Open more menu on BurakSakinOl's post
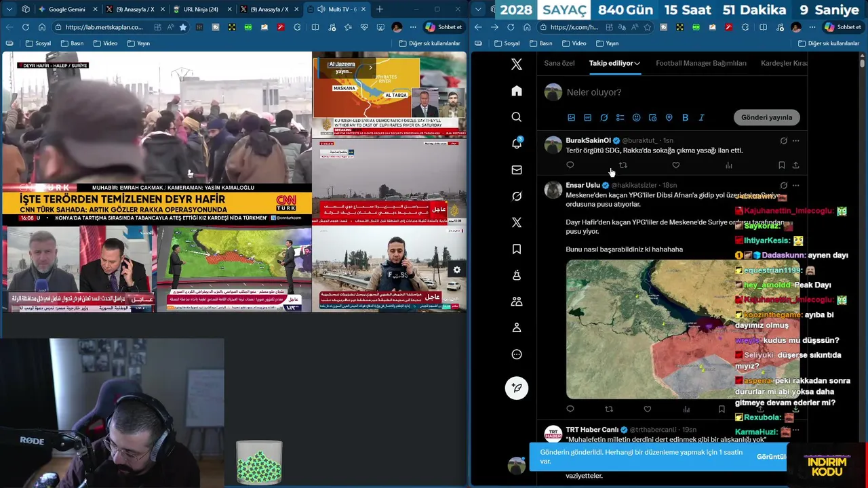This screenshot has height=488, width=868. click(796, 140)
